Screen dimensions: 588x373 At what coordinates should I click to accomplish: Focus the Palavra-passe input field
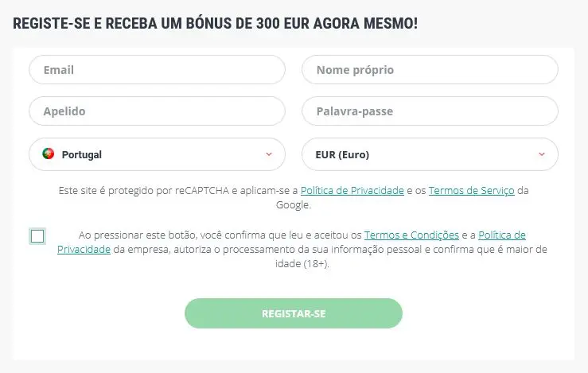tap(430, 111)
